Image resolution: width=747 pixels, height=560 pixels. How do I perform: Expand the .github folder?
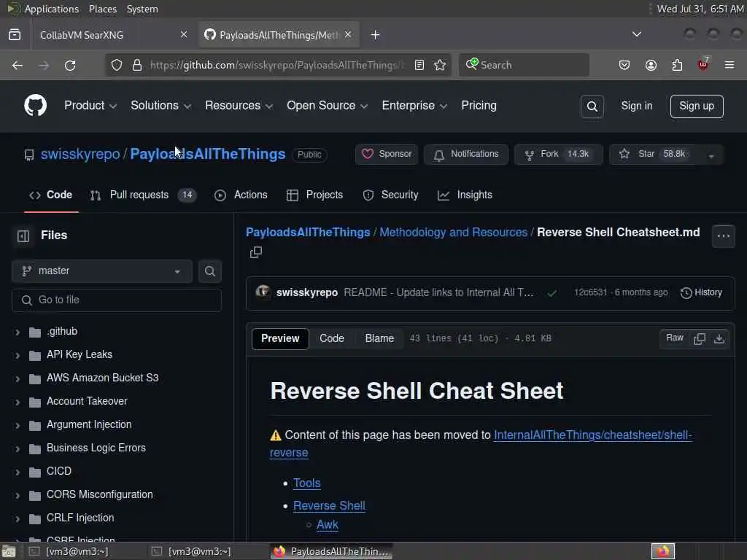18,332
